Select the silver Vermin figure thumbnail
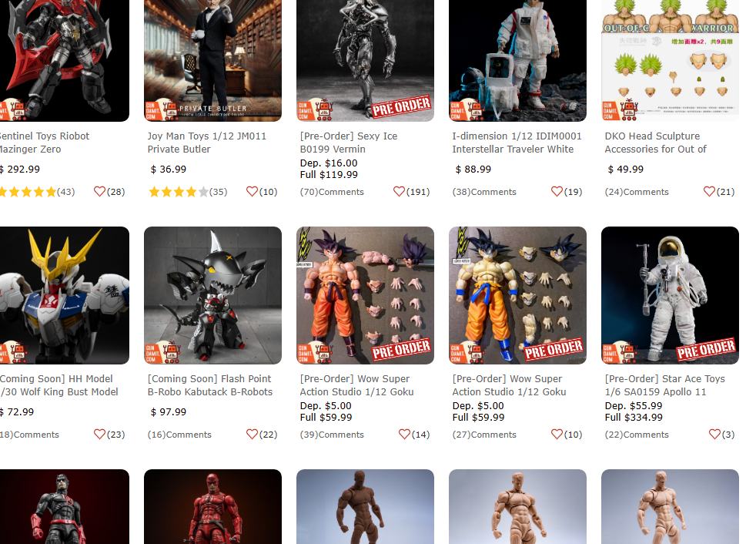756x544 pixels. (365, 60)
